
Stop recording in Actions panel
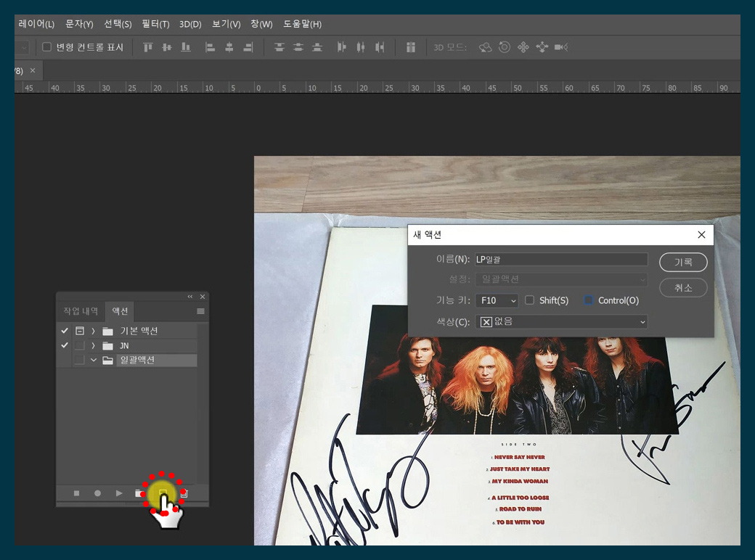(76, 493)
